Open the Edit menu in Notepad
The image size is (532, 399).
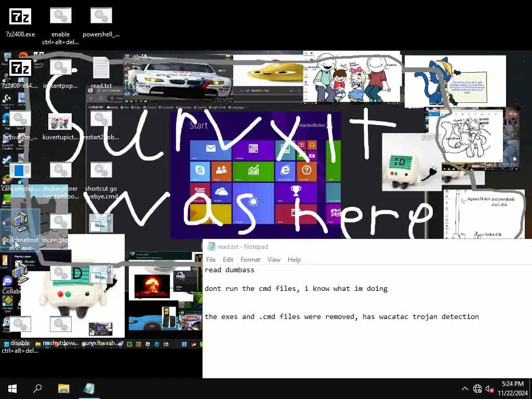[x=228, y=260]
